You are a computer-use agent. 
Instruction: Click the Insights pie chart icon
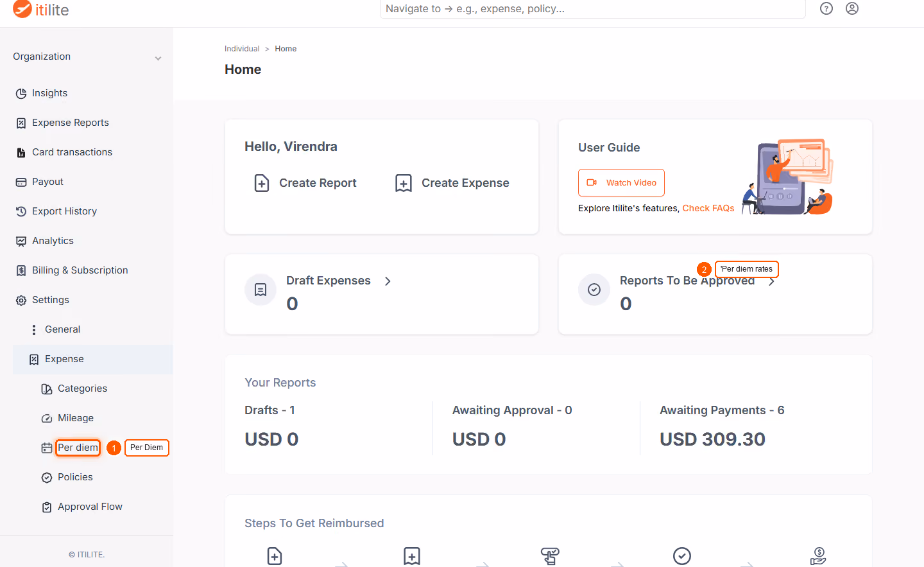tap(21, 94)
